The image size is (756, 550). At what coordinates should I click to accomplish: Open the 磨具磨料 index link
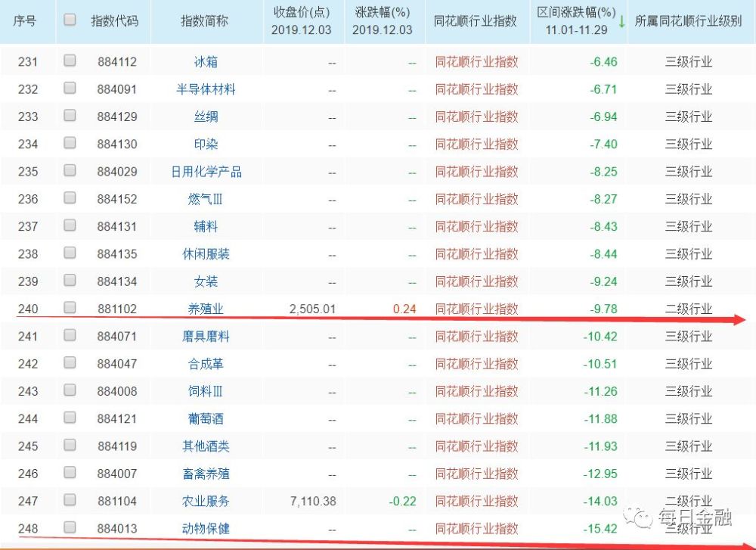point(206,336)
